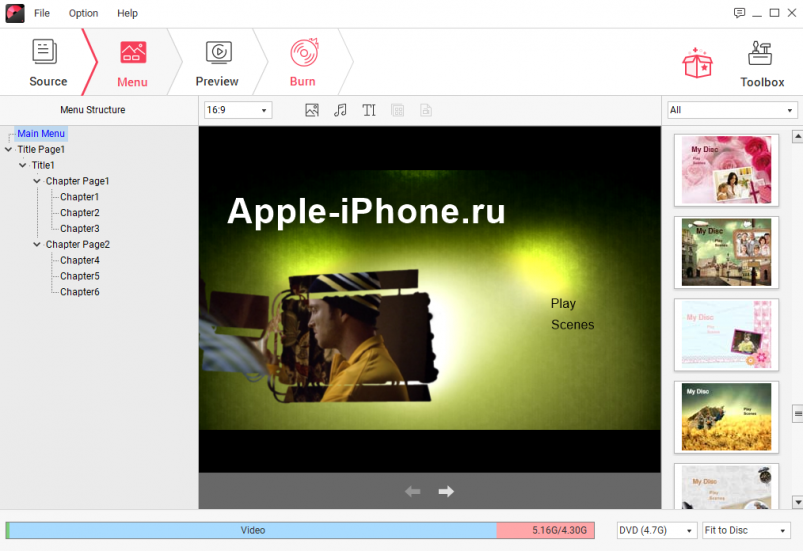Go to next menu page arrow
Viewport: 803px width, 551px height.
pyautogui.click(x=446, y=491)
